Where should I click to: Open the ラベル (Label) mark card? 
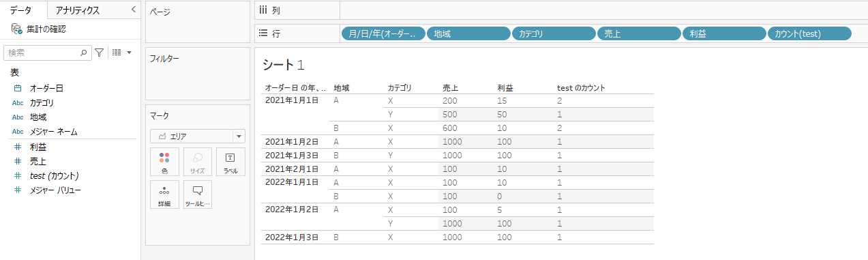coord(230,162)
